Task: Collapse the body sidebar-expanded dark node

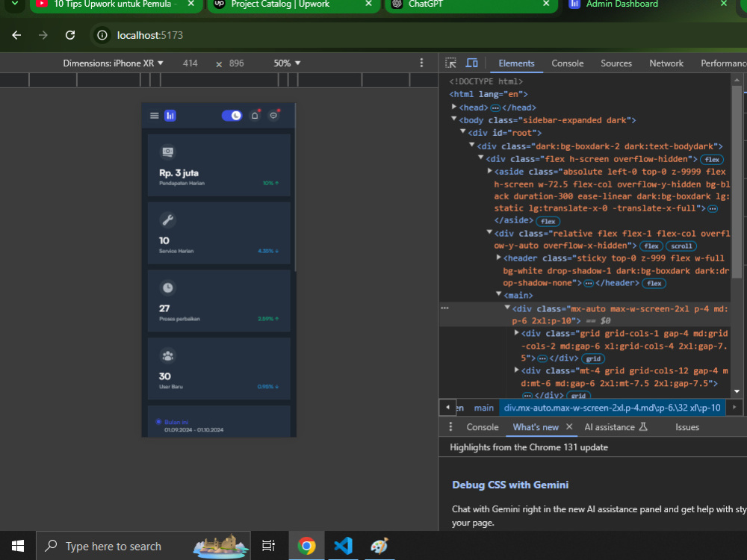Action: tap(454, 119)
